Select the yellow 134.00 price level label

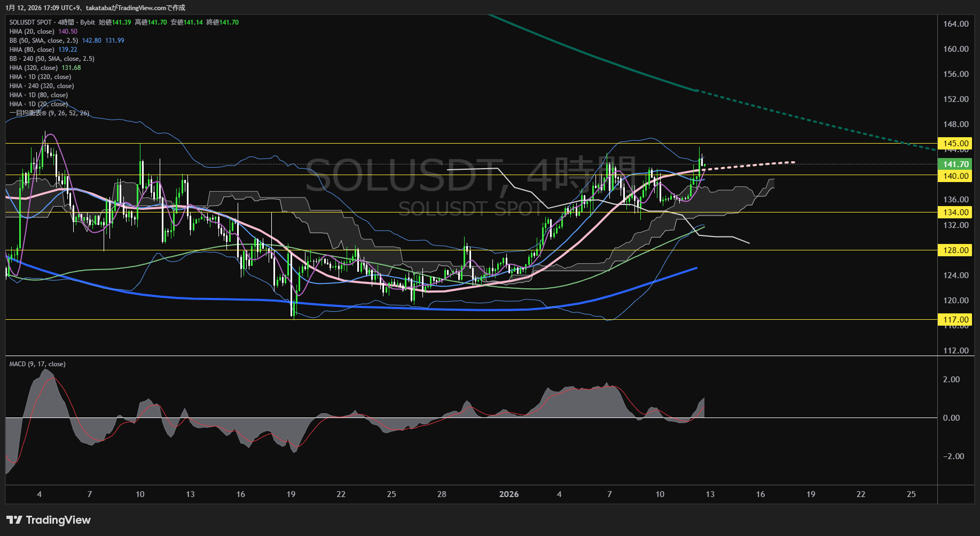point(955,212)
